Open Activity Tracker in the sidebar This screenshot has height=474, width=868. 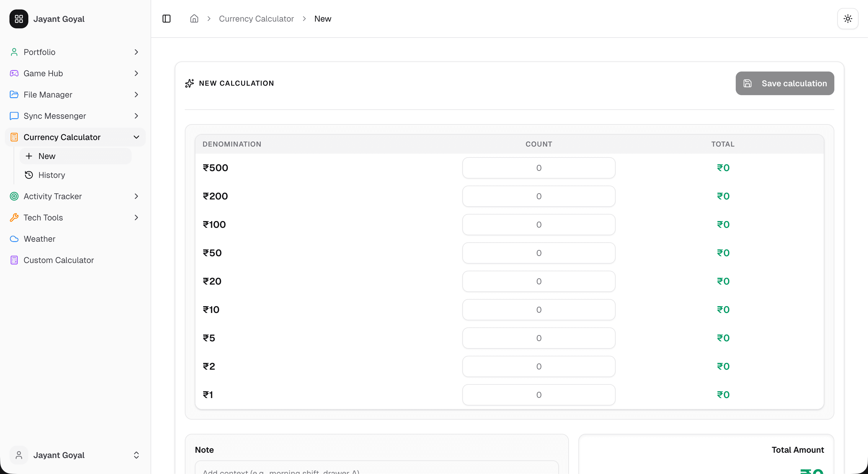point(75,196)
